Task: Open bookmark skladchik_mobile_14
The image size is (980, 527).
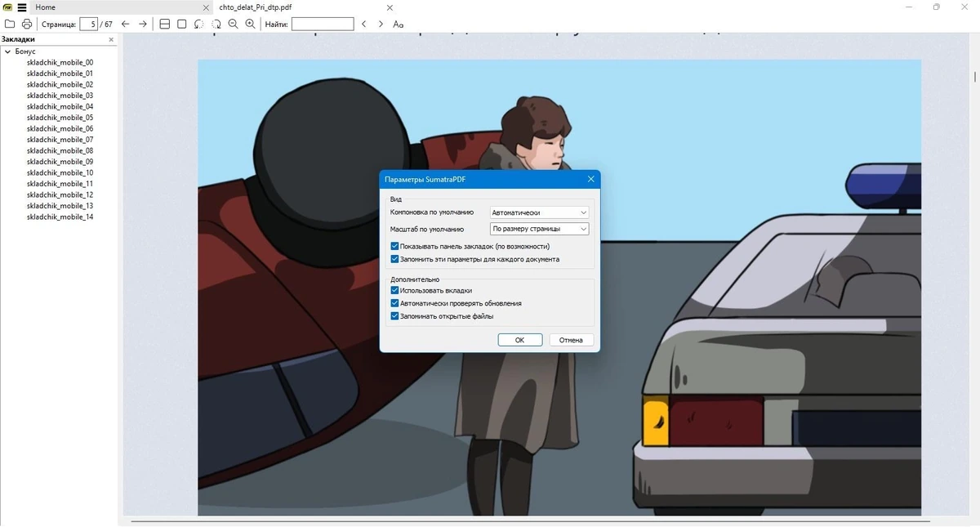Action: (60, 217)
